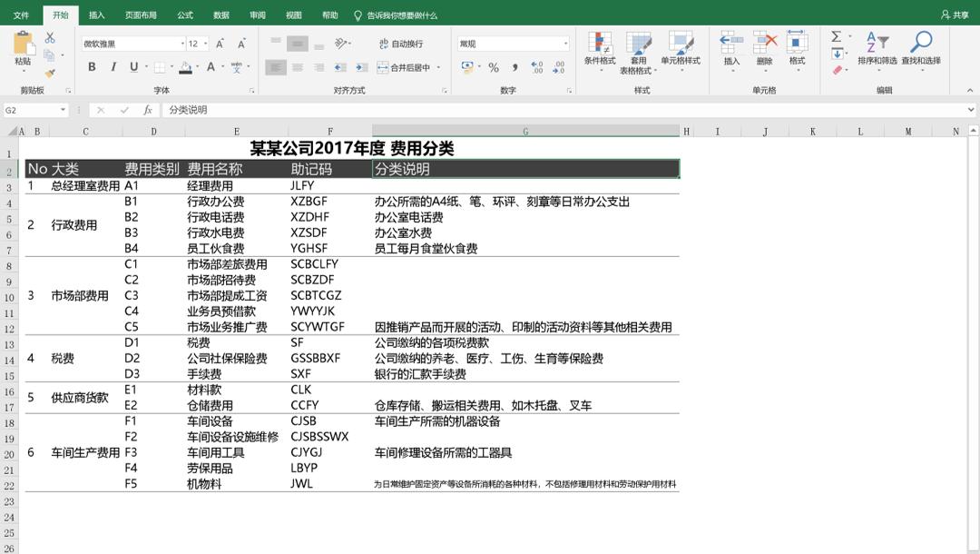980x554 pixels.
Task: Click the Percent Style icon in Number group
Action: (x=492, y=67)
